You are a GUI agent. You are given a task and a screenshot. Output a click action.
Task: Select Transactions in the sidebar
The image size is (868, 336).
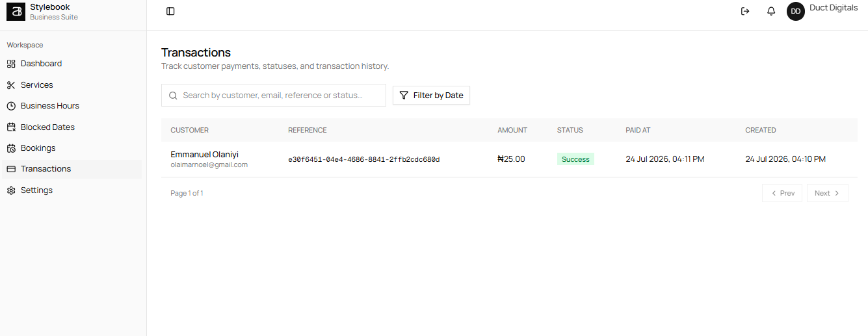tap(72, 169)
